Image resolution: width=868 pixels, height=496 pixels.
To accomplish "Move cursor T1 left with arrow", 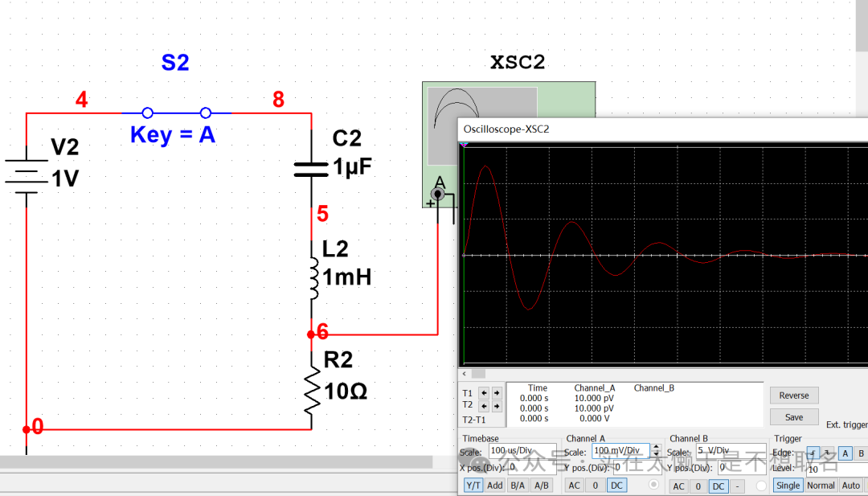I will pos(484,393).
